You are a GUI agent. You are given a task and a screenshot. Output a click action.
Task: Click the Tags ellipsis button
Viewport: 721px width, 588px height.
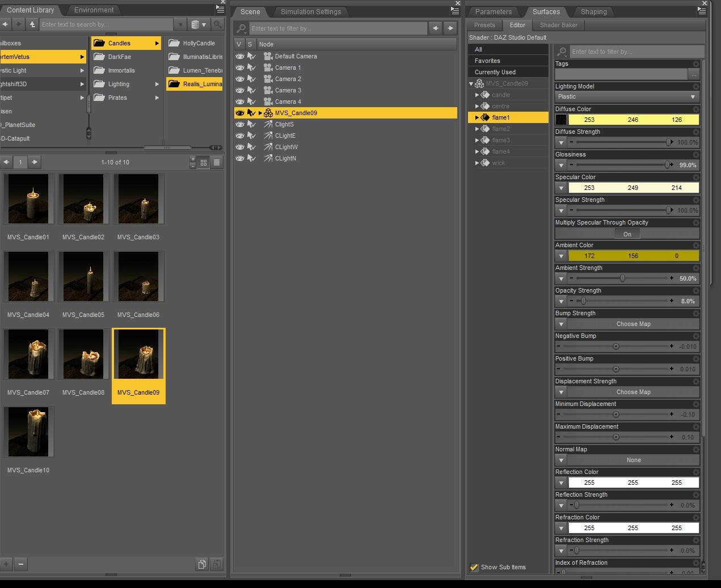pos(694,74)
